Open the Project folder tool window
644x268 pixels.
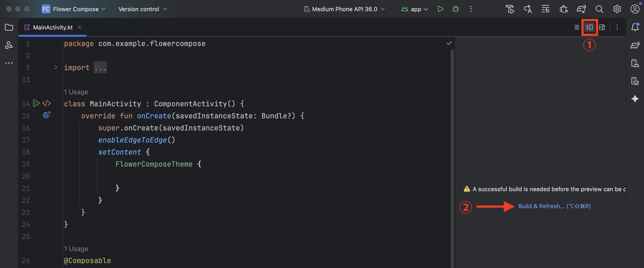(9, 27)
